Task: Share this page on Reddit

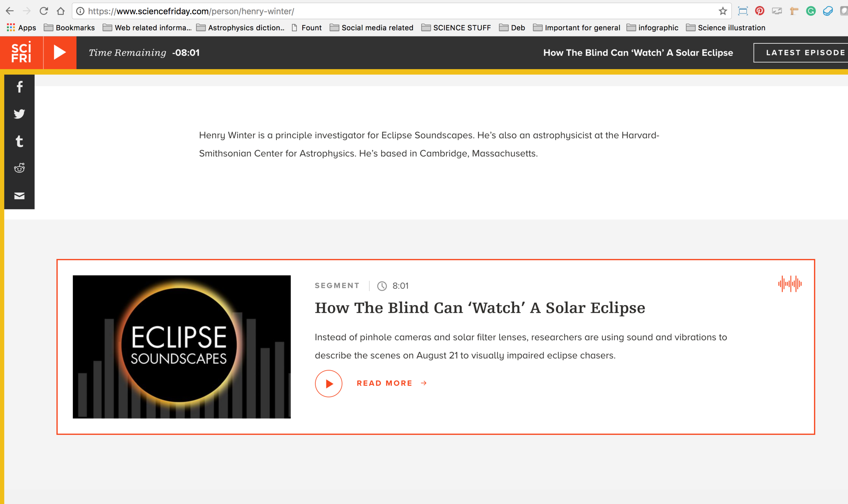Action: tap(19, 168)
